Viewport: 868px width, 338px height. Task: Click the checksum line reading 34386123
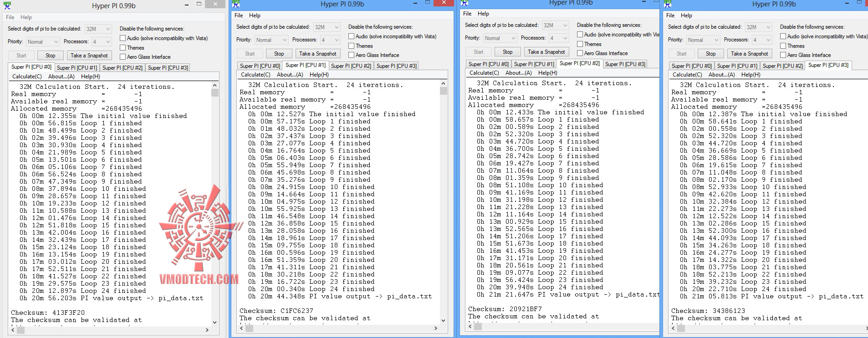708,311
